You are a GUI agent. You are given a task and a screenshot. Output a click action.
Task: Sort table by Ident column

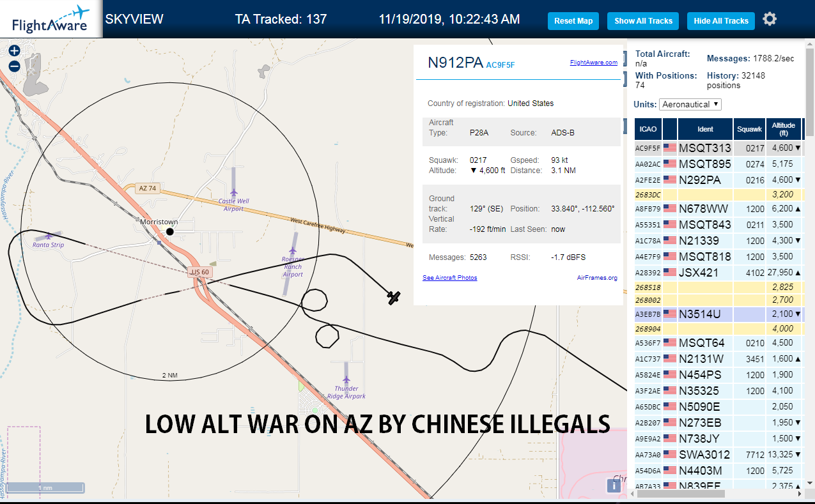(x=706, y=129)
